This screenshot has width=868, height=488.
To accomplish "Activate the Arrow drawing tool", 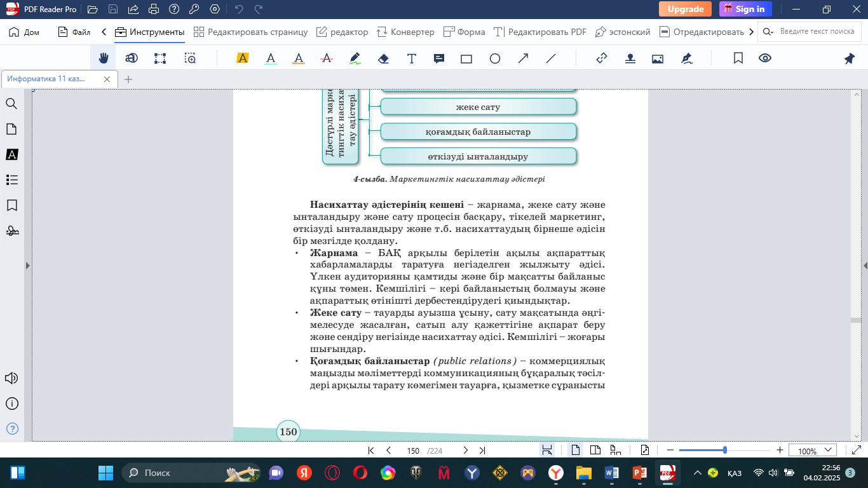I will point(523,58).
